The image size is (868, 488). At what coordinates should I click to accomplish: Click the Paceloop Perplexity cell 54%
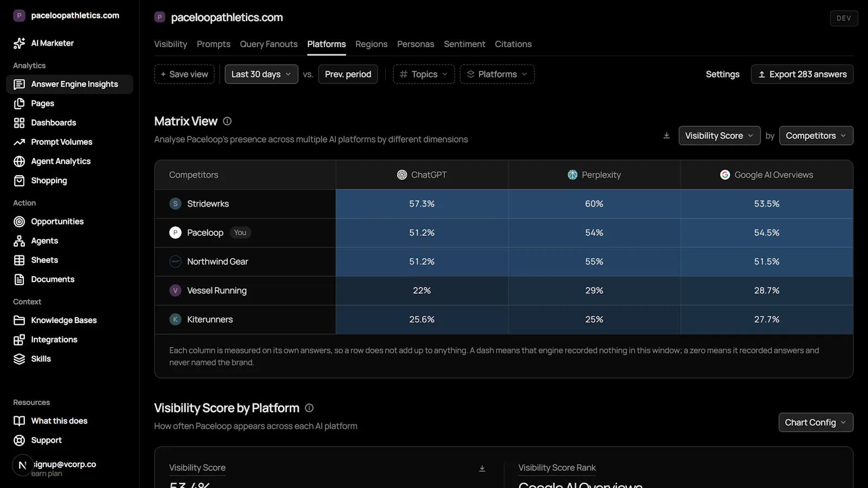tap(594, 233)
